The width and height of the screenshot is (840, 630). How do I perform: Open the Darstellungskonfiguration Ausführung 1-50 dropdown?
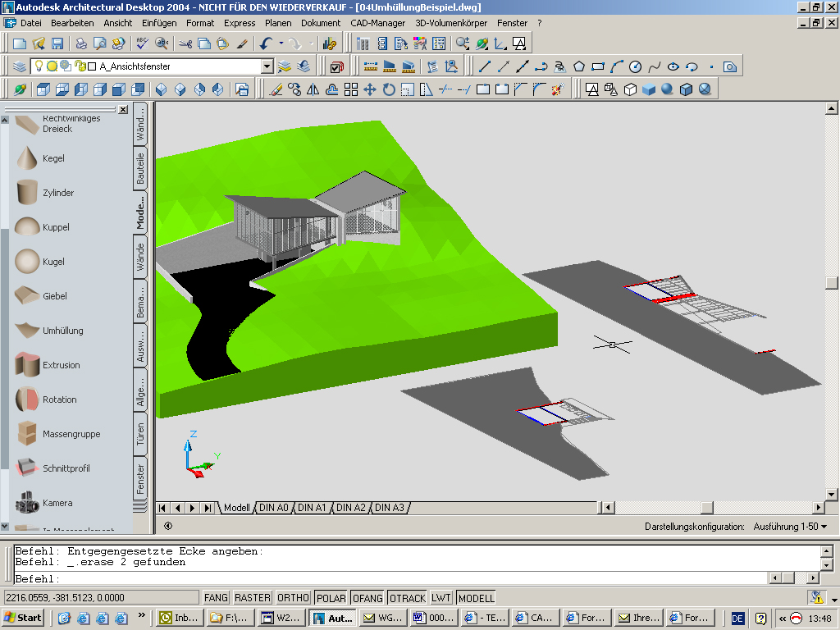[790, 527]
